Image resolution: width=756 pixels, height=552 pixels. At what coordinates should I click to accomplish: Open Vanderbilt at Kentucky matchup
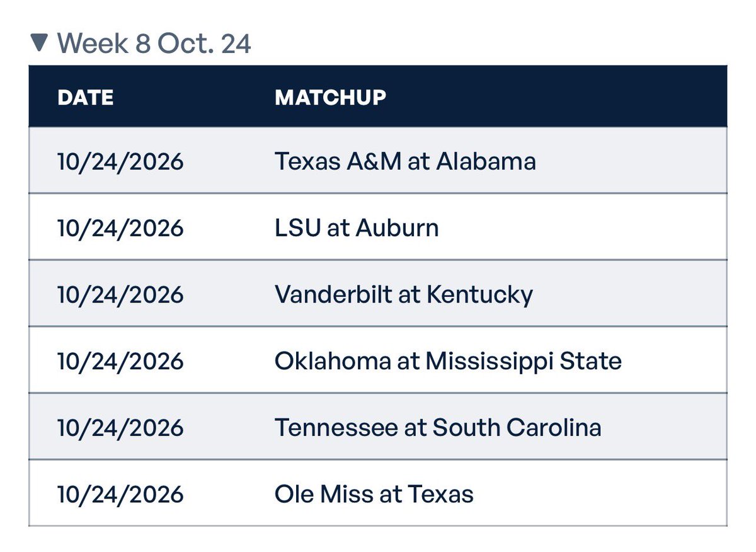(404, 294)
